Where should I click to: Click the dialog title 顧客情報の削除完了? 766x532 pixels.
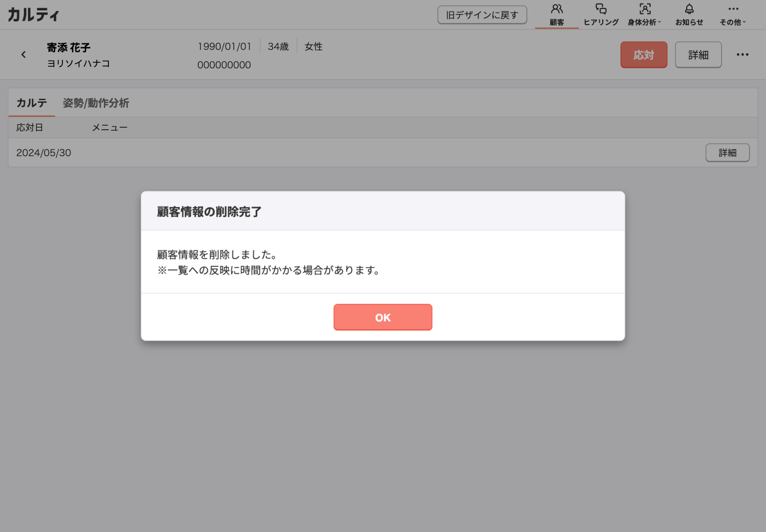coord(209,212)
